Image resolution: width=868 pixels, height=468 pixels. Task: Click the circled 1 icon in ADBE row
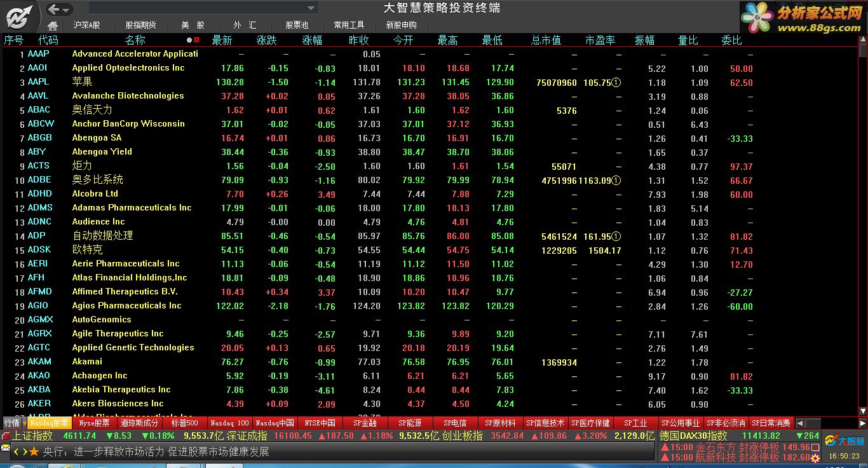[616, 181]
